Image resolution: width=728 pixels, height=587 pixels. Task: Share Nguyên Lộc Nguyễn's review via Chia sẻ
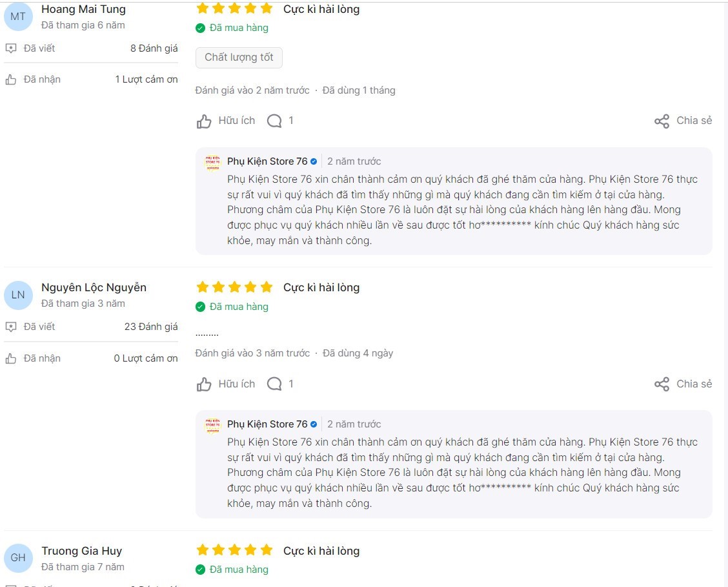click(x=683, y=384)
